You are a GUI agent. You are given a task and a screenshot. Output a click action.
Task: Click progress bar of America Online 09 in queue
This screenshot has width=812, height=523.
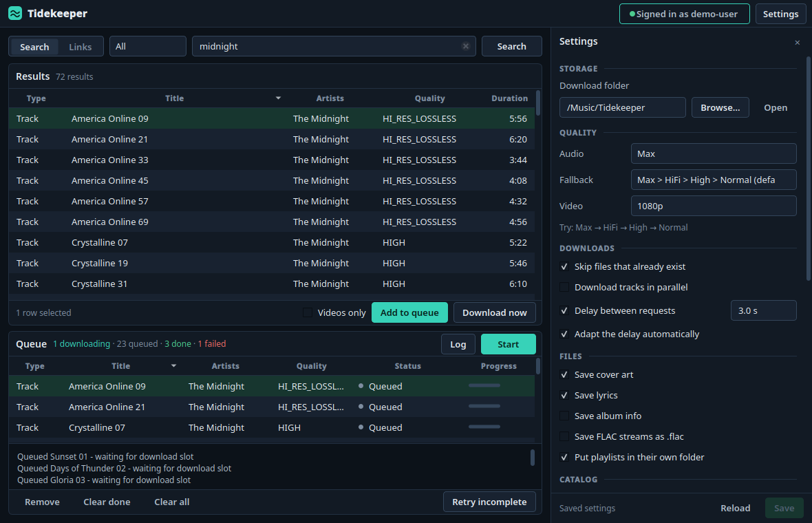pos(484,385)
